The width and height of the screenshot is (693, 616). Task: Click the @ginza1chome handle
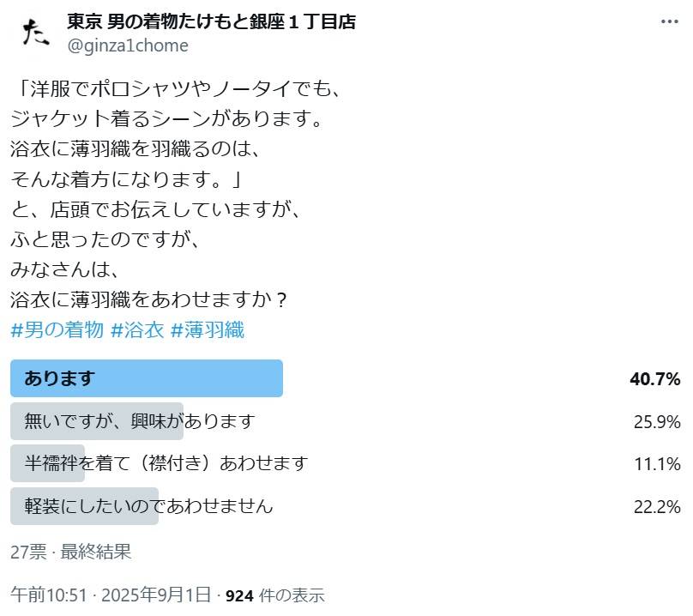(128, 45)
